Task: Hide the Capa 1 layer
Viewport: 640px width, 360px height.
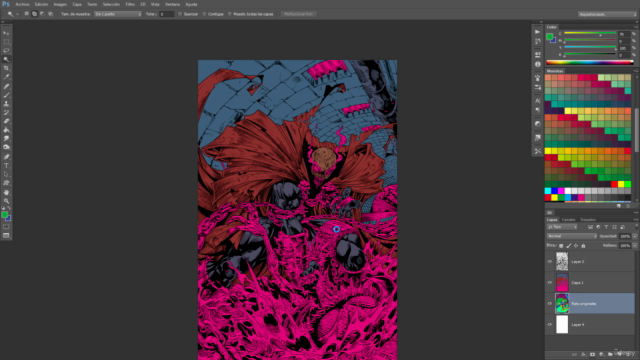Action: 549,282
